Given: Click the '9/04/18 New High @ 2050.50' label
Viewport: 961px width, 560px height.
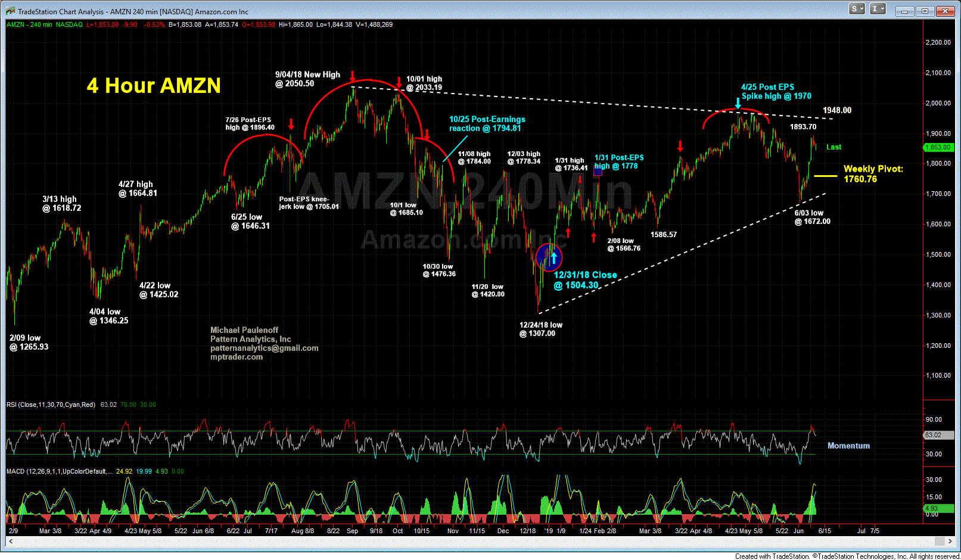Looking at the screenshot, I should (x=307, y=79).
